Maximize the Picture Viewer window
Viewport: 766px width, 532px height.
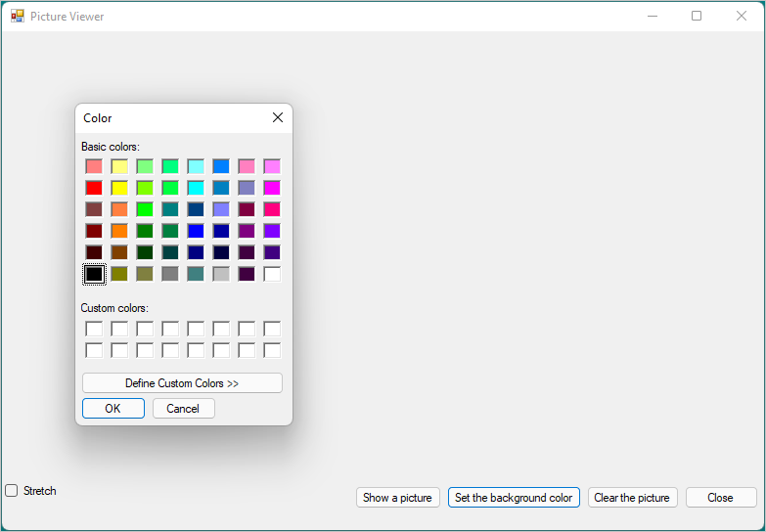697,17
